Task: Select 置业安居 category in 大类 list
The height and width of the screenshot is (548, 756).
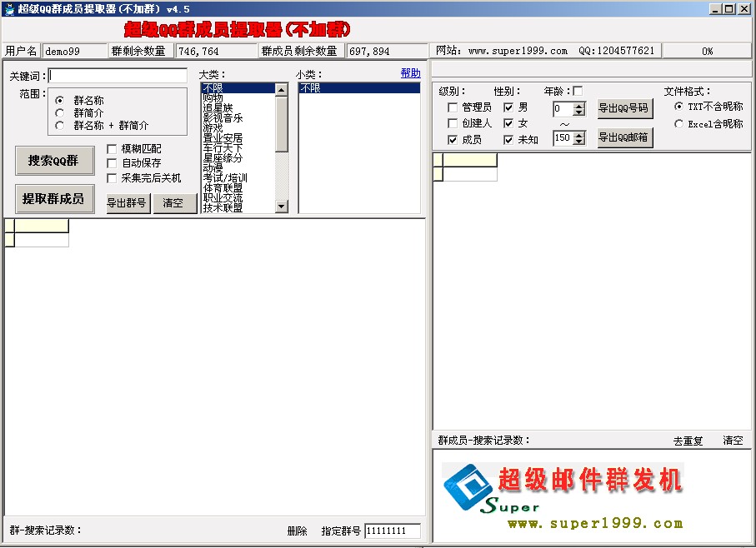Action: (x=238, y=137)
